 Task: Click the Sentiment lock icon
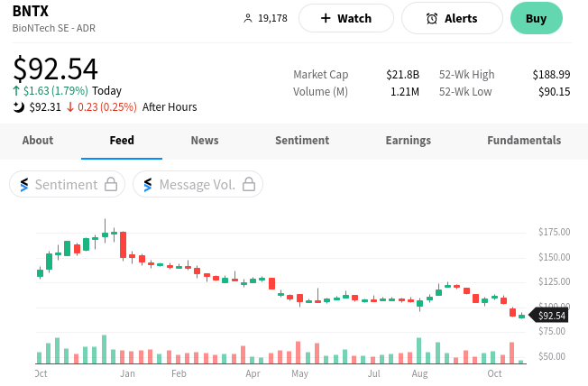point(111,184)
